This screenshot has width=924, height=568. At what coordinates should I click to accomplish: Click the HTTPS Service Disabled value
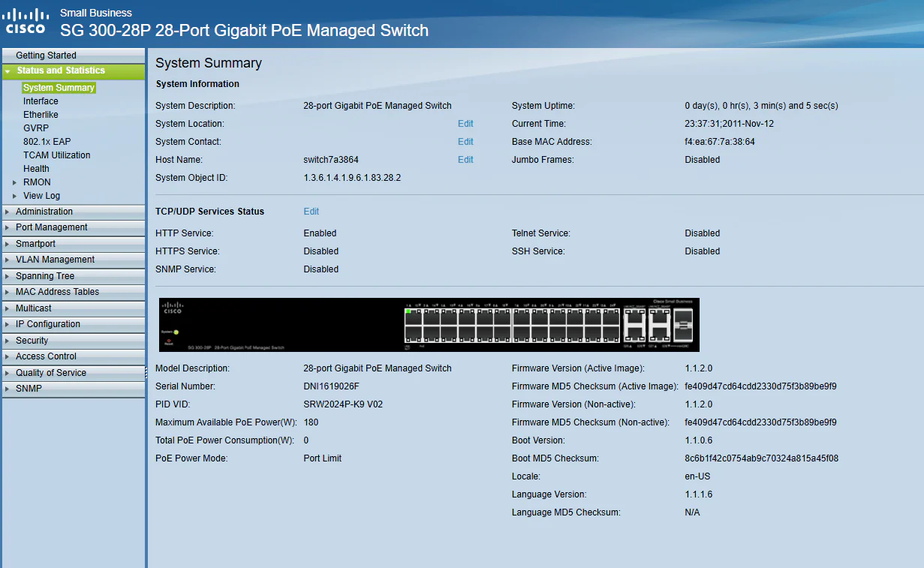point(321,251)
